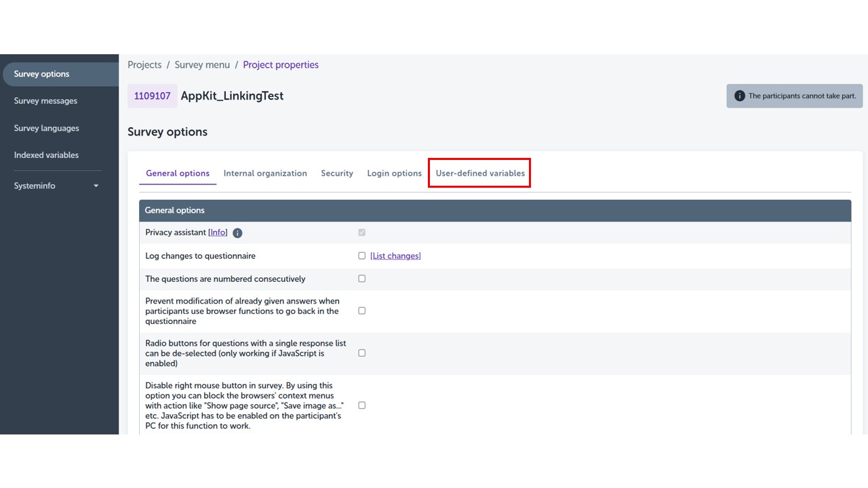Open Survey menu breadcrumb link
Image resolution: width=868 pixels, height=488 pixels.
click(202, 65)
